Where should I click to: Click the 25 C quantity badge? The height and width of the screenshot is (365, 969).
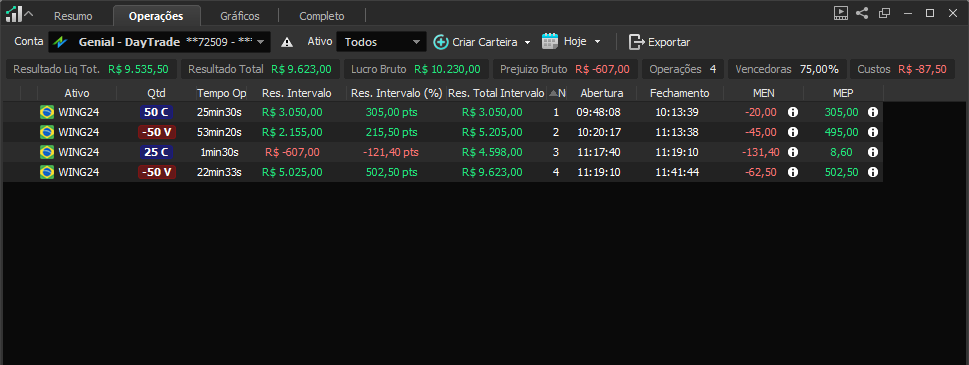coord(157,152)
